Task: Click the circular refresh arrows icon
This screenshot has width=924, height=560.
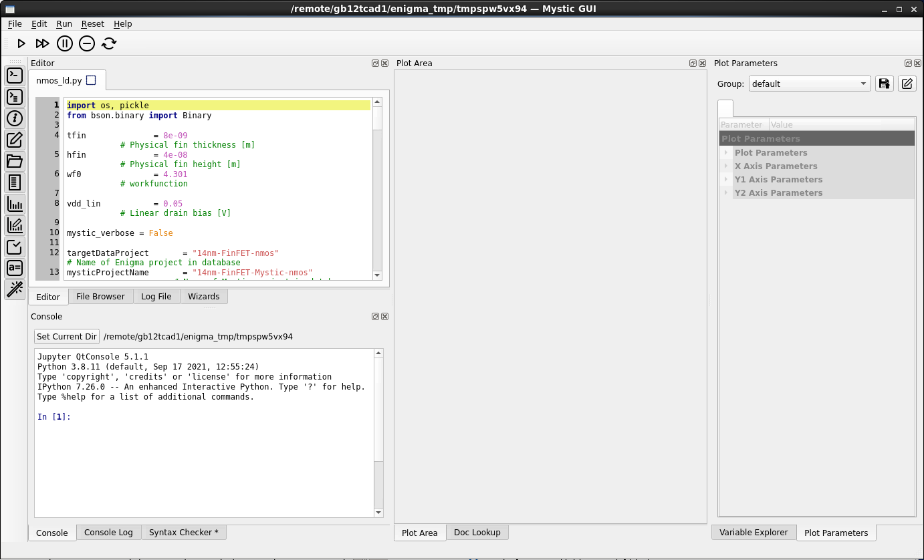Action: tap(109, 43)
